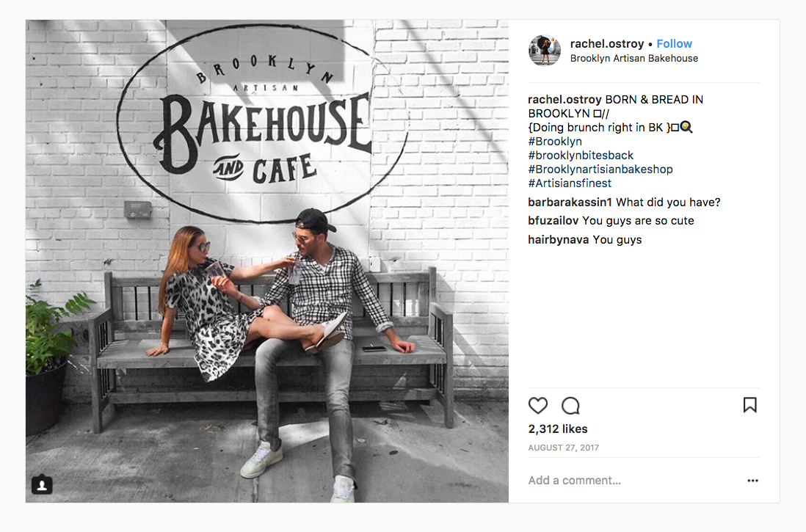Open the Brooklyn Artisan Bakehouse location
Image resolution: width=806 pixels, height=532 pixels.
pyautogui.click(x=633, y=59)
